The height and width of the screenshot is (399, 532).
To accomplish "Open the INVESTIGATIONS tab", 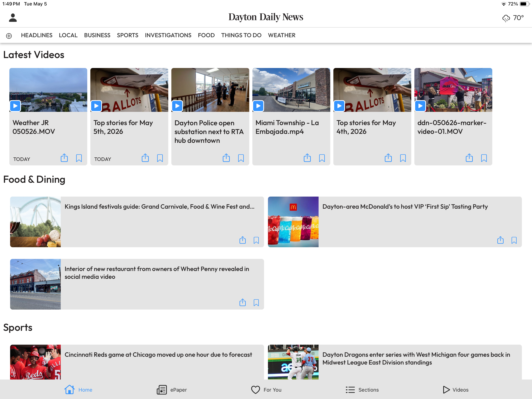I will [168, 35].
